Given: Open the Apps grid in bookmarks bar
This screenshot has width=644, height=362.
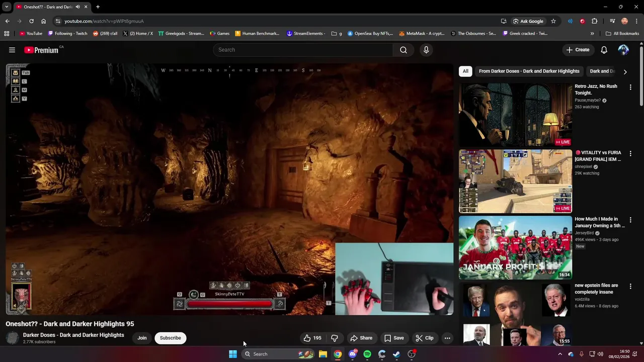Looking at the screenshot, I should coord(7,34).
